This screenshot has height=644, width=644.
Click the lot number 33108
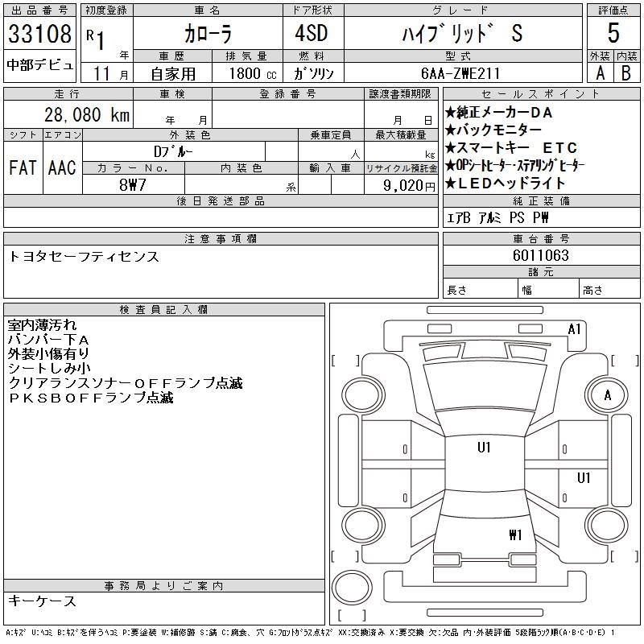[39, 34]
